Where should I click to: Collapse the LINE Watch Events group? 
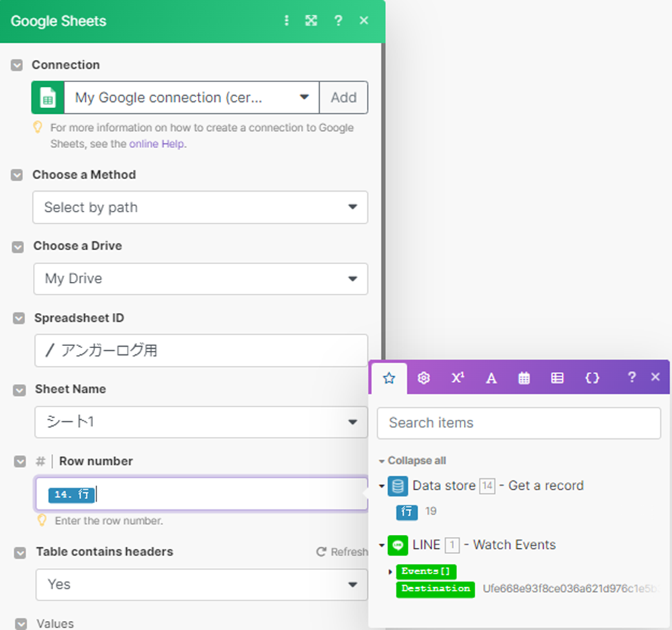pyautogui.click(x=381, y=545)
